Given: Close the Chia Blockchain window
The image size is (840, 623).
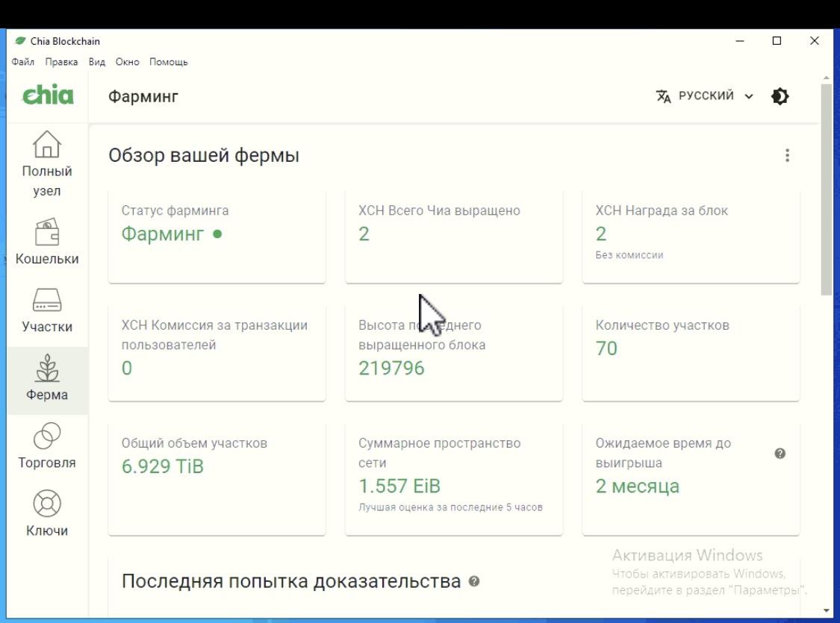Looking at the screenshot, I should 815,41.
